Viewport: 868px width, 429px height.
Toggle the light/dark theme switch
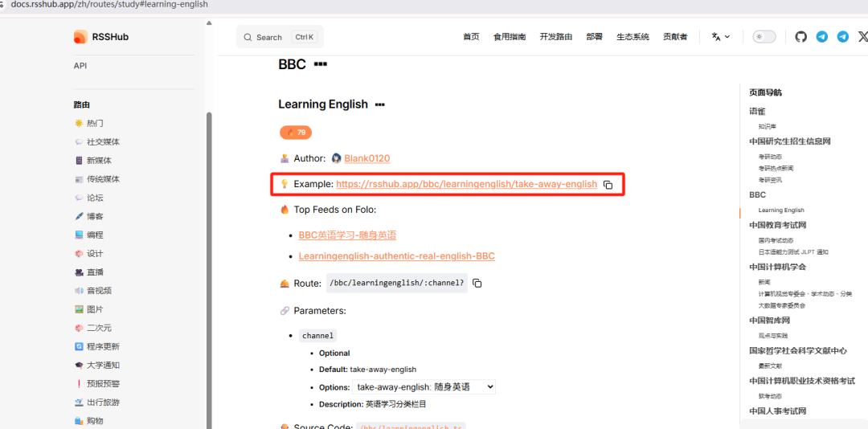[x=764, y=37]
